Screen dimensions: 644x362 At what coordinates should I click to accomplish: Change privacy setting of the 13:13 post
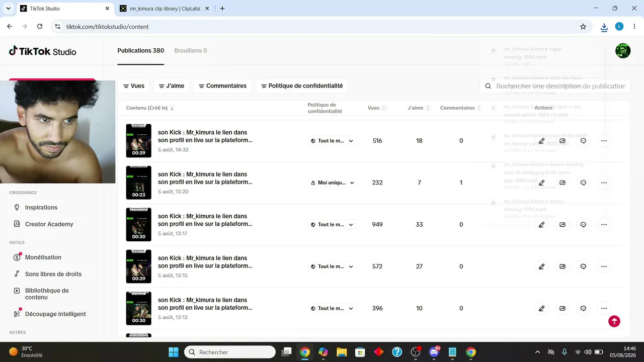332,308
